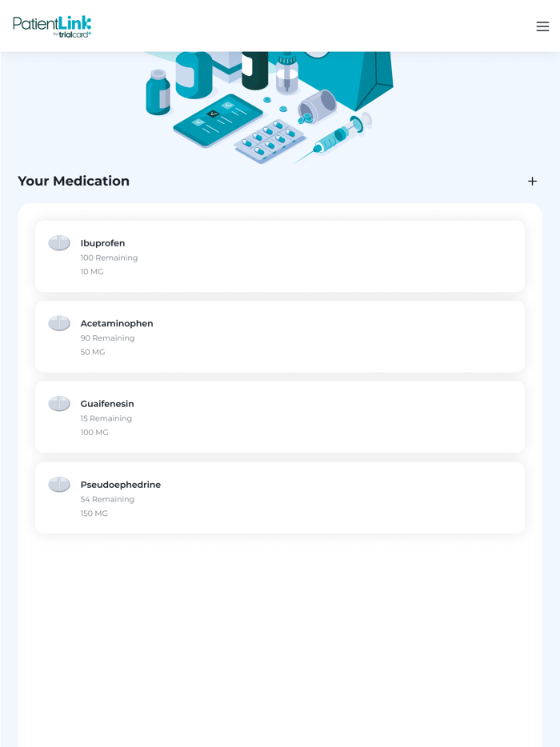Screen dimensions: 560x747
Task: Click 90 Remaining under Acetaminophen
Action: click(x=107, y=338)
